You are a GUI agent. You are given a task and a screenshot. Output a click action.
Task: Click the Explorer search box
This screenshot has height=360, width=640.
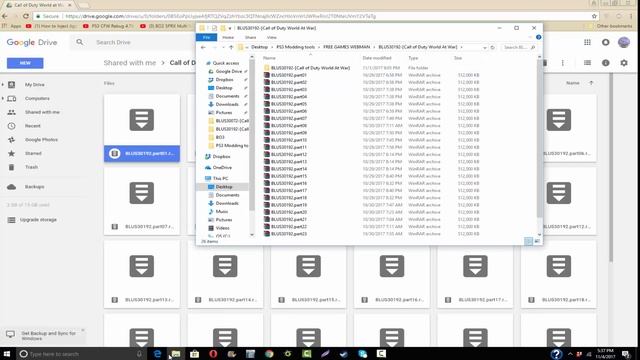click(x=518, y=47)
